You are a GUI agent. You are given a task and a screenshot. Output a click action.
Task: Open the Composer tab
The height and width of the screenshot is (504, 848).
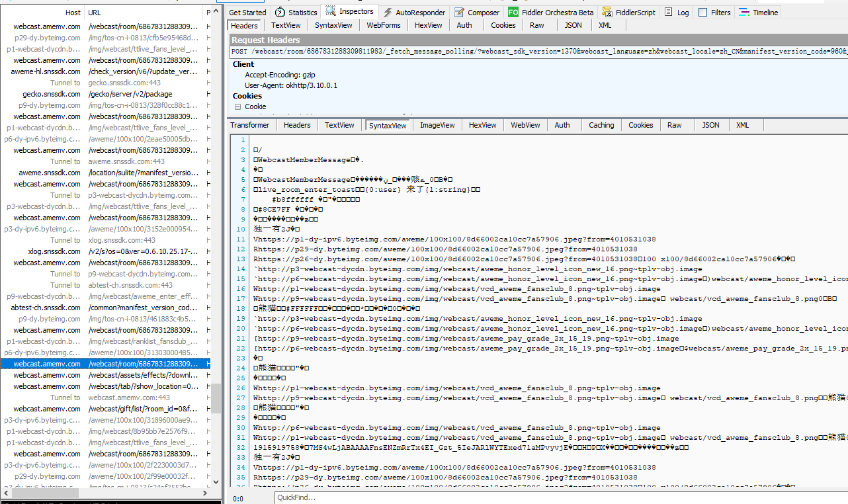pos(477,12)
